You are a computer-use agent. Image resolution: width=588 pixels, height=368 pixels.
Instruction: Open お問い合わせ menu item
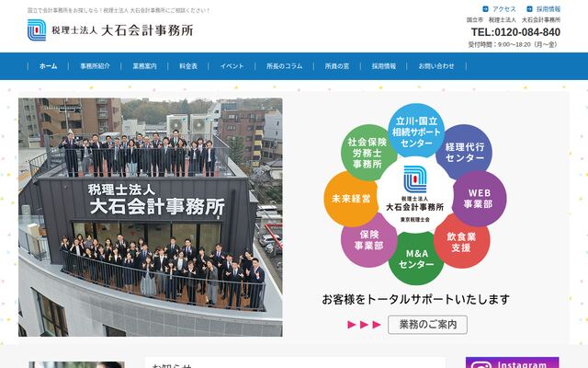[x=436, y=66]
